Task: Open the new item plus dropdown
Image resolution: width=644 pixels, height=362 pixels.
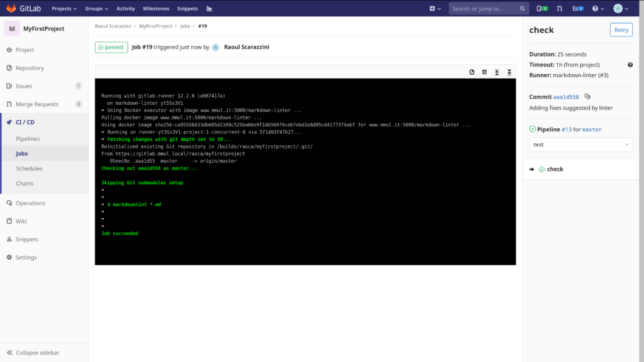Action: click(435, 8)
